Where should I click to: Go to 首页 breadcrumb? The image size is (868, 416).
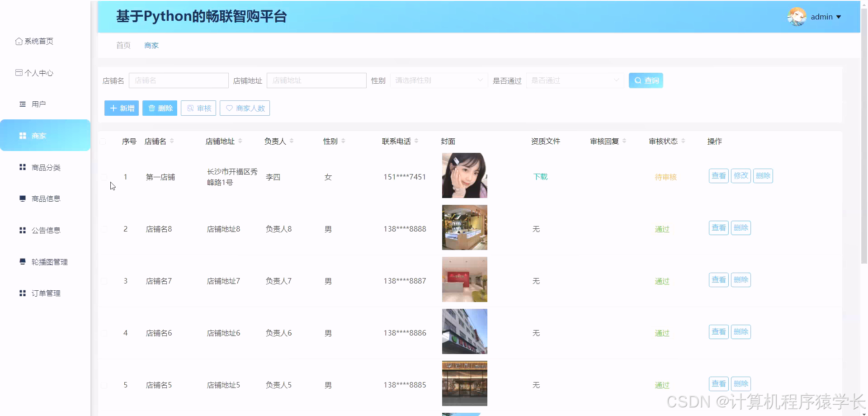tap(123, 45)
